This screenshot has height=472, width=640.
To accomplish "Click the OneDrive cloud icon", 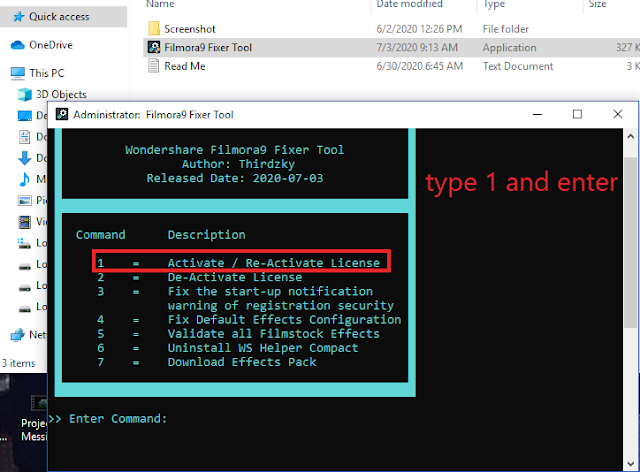I will click(x=18, y=45).
